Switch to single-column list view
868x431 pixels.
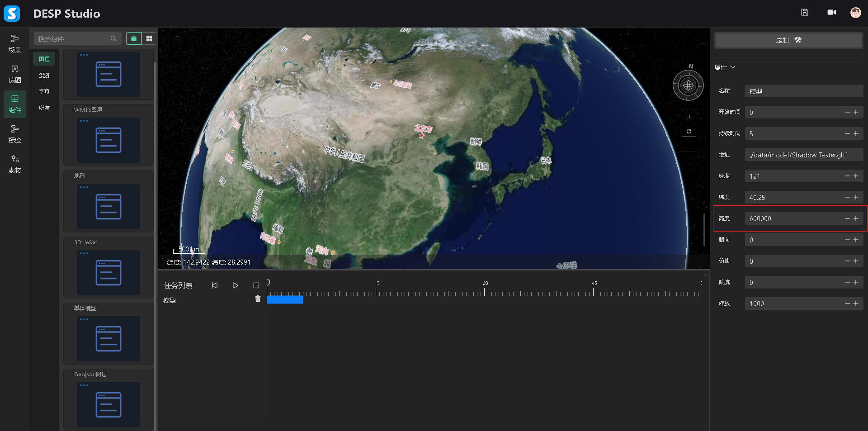(134, 39)
